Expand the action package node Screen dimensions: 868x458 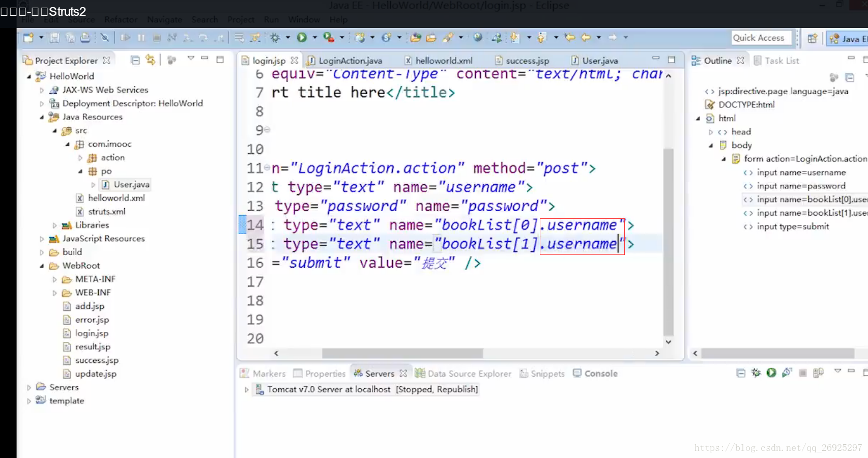pyautogui.click(x=80, y=158)
